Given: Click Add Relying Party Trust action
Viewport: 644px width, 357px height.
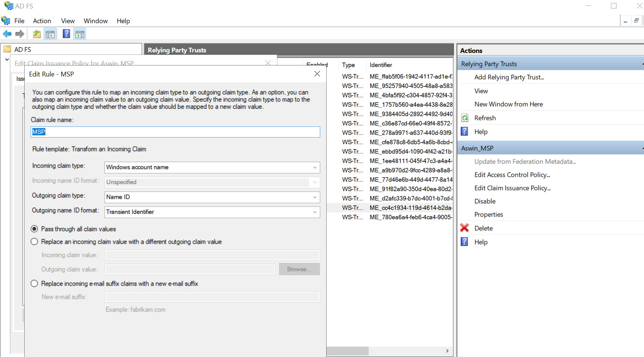Looking at the screenshot, I should point(509,77).
